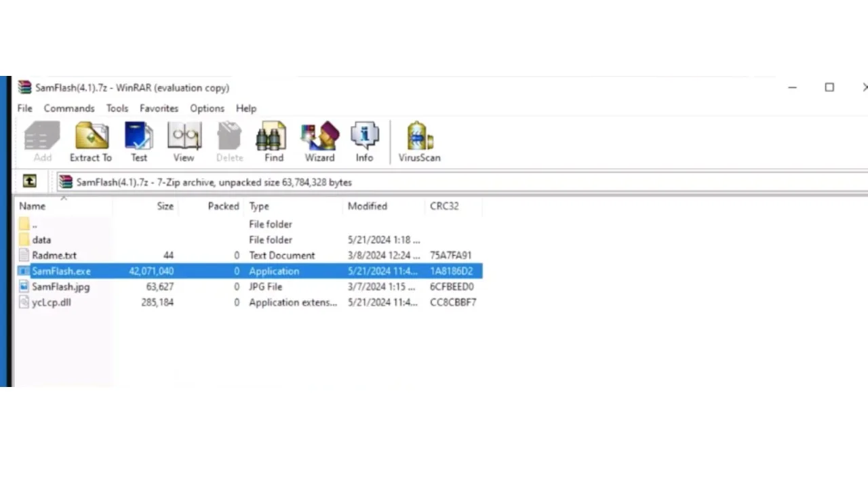868x488 pixels.
Task: Open the View file tool
Action: [x=184, y=142]
